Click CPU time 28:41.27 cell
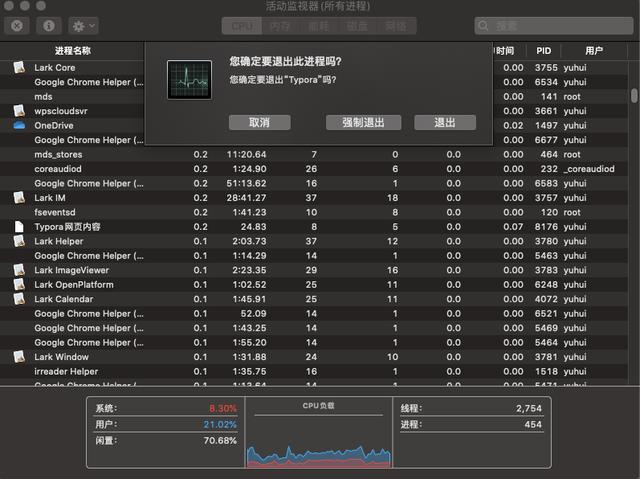Image resolution: width=640 pixels, height=479 pixels. click(247, 198)
